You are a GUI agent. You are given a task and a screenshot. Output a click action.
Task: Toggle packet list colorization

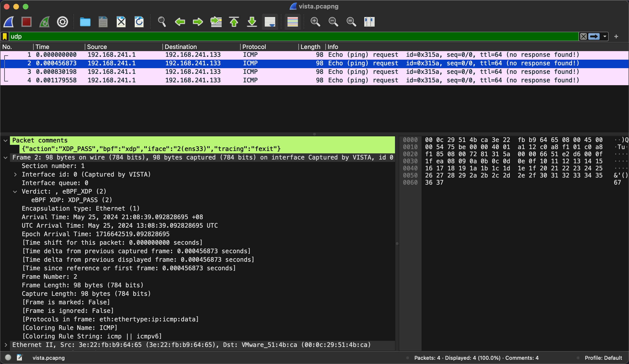[x=292, y=22]
